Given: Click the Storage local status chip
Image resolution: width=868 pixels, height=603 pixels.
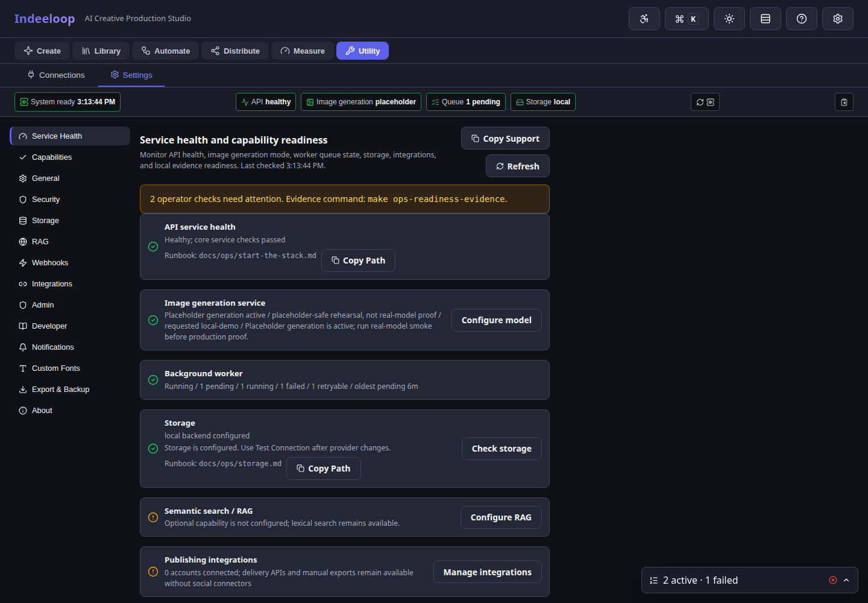Looking at the screenshot, I should click(x=543, y=102).
